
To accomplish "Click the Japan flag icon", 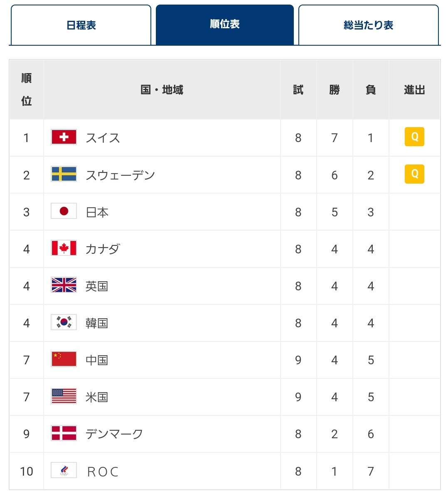I will [64, 211].
